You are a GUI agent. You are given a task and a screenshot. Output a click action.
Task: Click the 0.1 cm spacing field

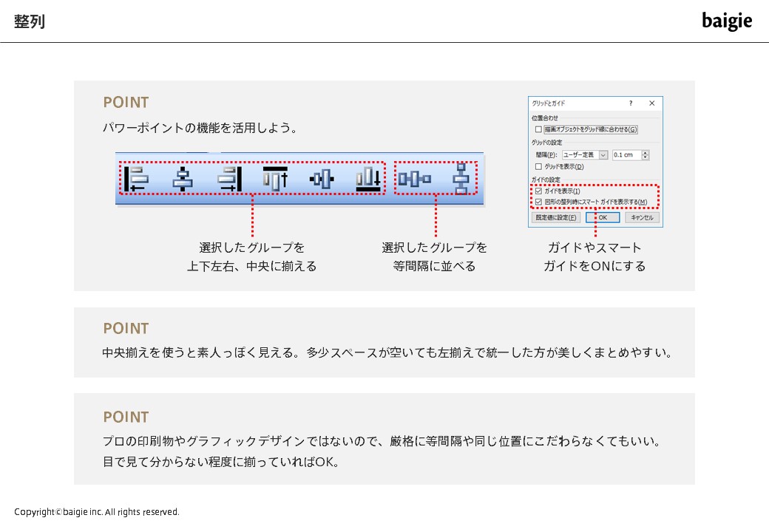[x=627, y=155]
